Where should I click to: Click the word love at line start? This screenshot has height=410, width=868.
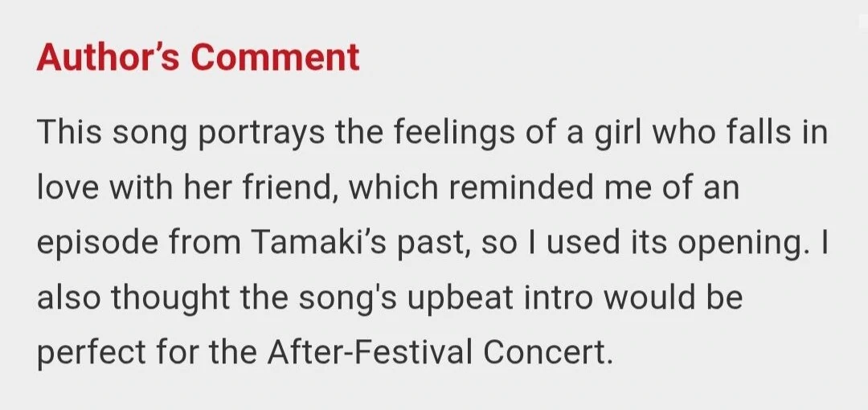(68, 187)
